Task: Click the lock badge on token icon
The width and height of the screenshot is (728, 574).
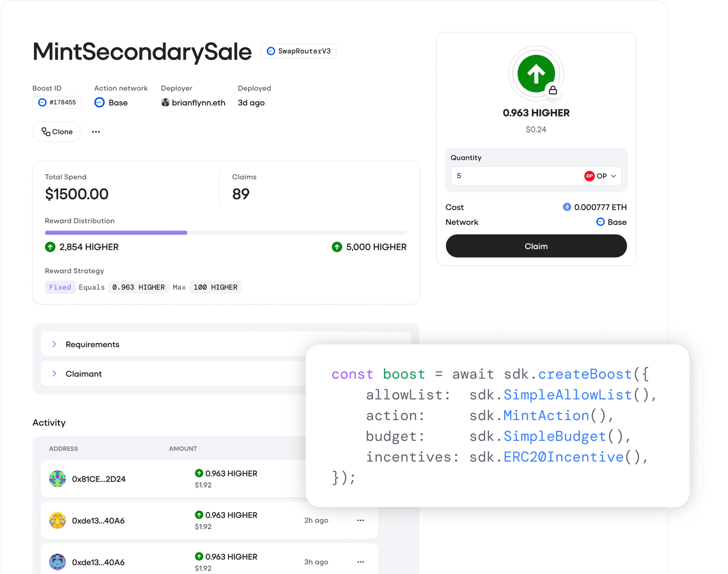Action: pos(553,90)
